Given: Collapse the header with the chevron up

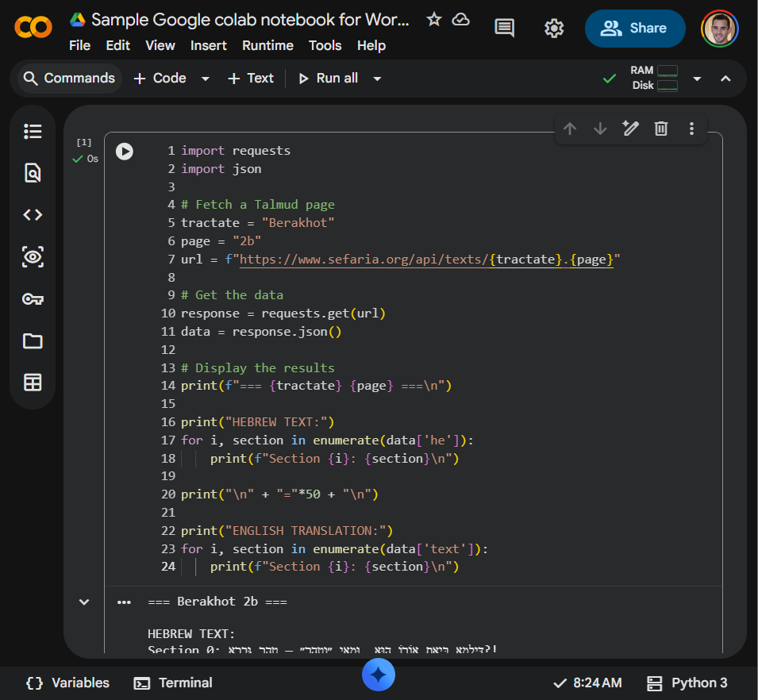Looking at the screenshot, I should coord(725,79).
